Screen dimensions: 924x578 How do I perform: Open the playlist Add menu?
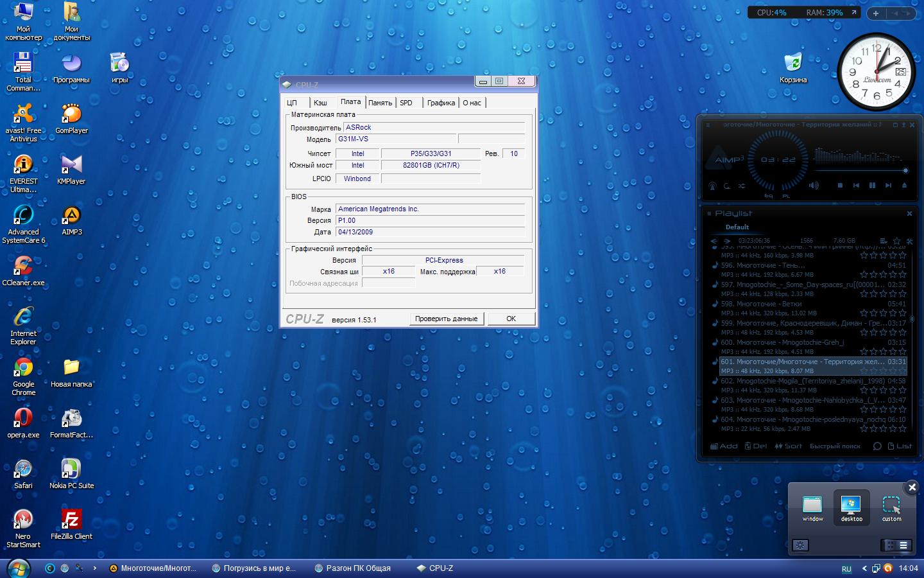click(x=724, y=446)
